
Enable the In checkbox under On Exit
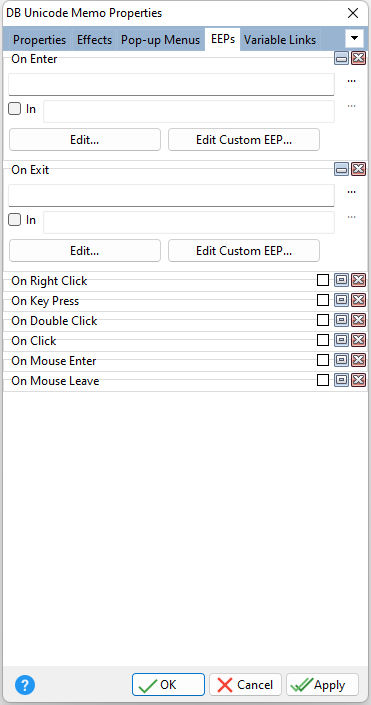[15, 220]
